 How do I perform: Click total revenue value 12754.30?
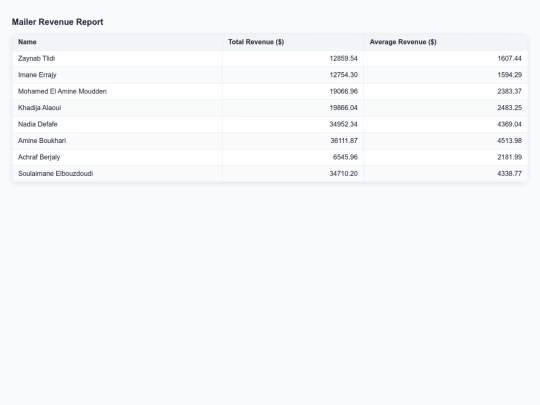343,75
